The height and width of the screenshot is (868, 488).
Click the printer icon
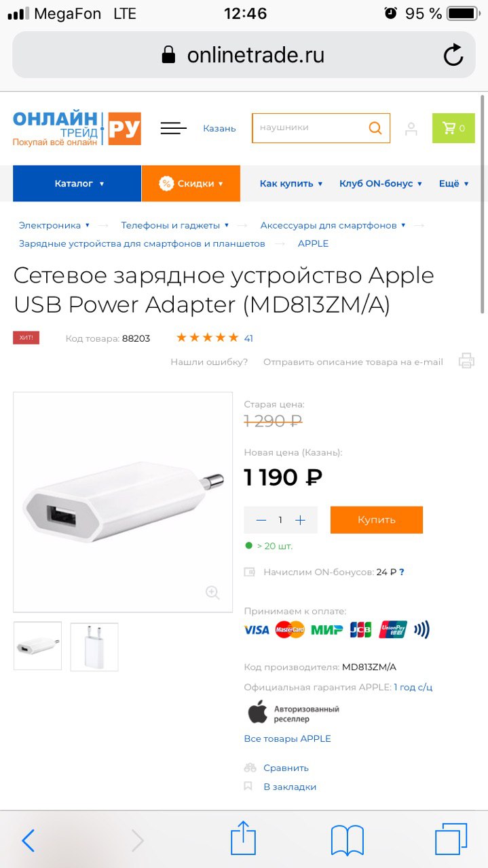point(466,361)
